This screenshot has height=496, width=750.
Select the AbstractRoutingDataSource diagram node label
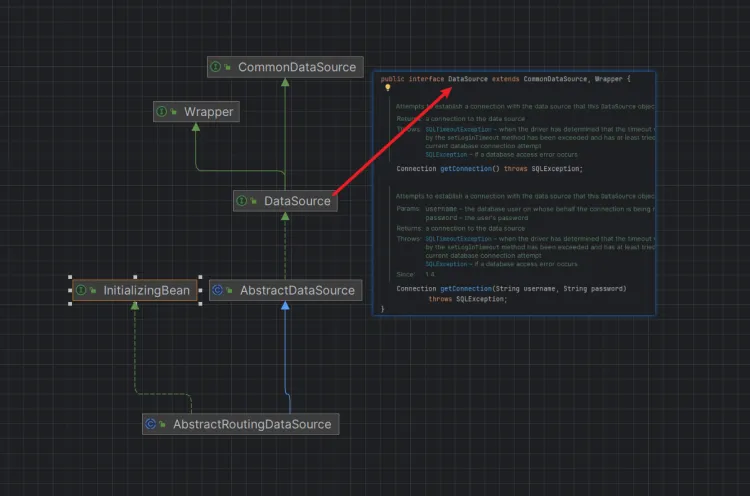tap(251, 424)
